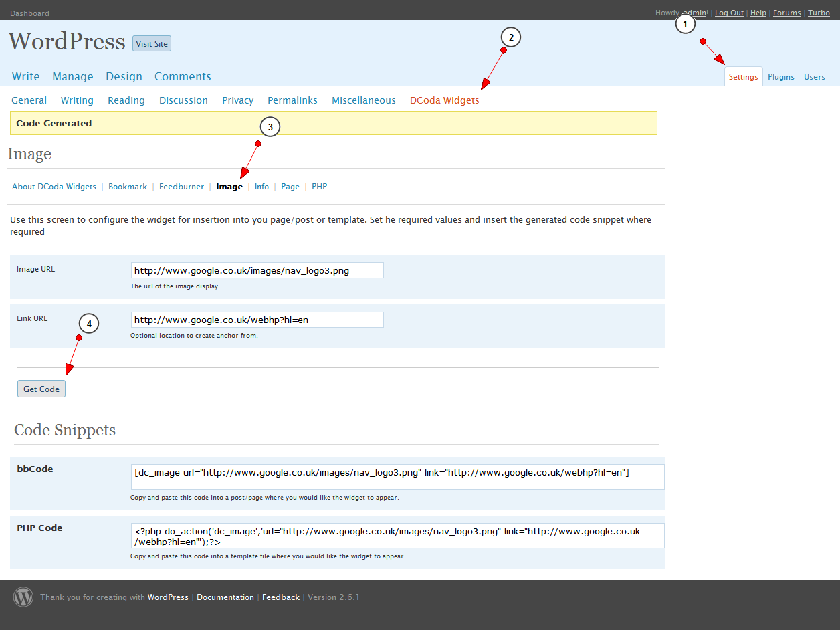The height and width of the screenshot is (630, 840).
Task: Switch to the Feedburner widget section
Action: tap(181, 187)
